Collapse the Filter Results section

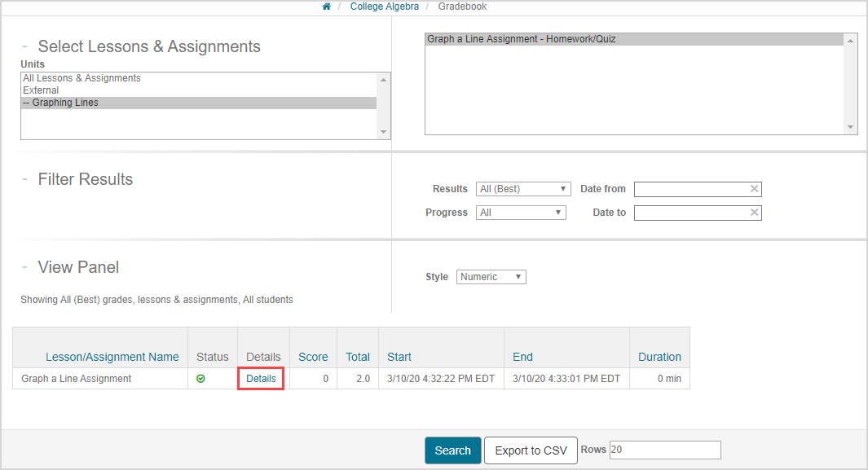pyautogui.click(x=24, y=179)
